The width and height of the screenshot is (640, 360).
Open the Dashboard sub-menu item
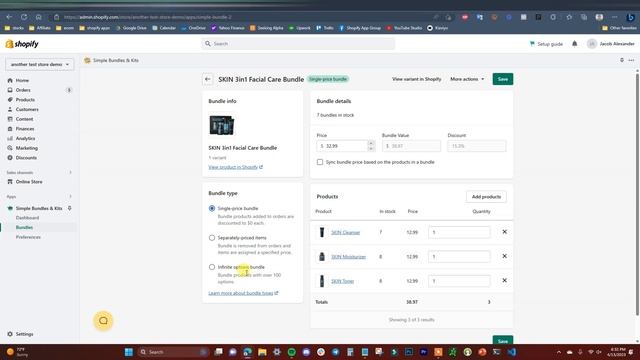[27, 218]
